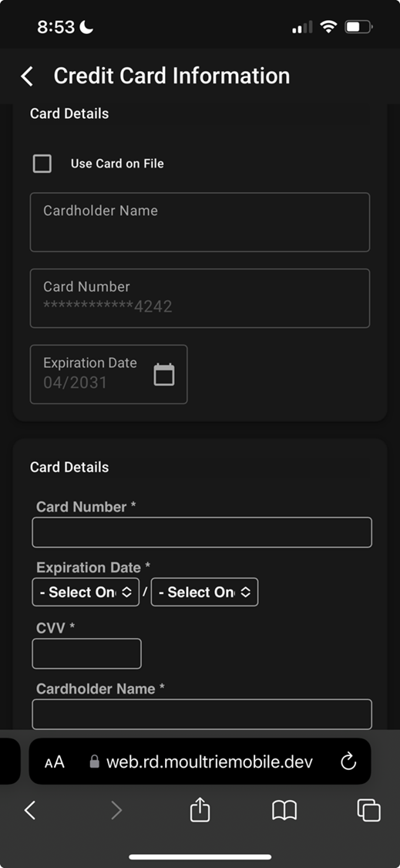400x868 pixels.
Task: Tap the Expiration Date 04/2031 field
Action: 109,374
